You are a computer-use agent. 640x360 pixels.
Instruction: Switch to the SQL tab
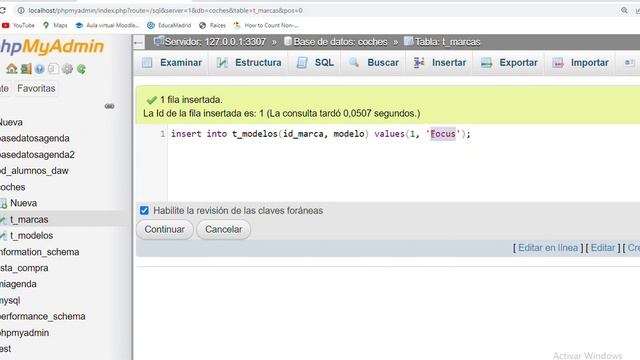(x=315, y=63)
